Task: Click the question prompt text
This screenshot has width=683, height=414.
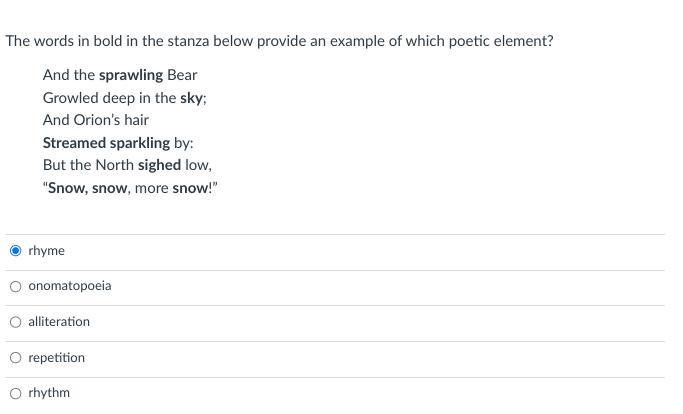Action: coord(279,41)
